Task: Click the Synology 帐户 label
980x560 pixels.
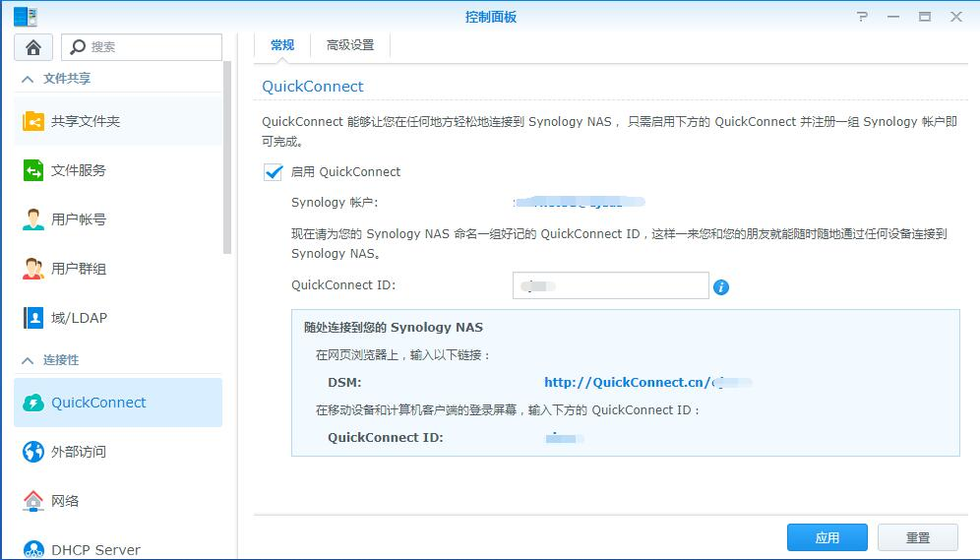Action: click(335, 203)
